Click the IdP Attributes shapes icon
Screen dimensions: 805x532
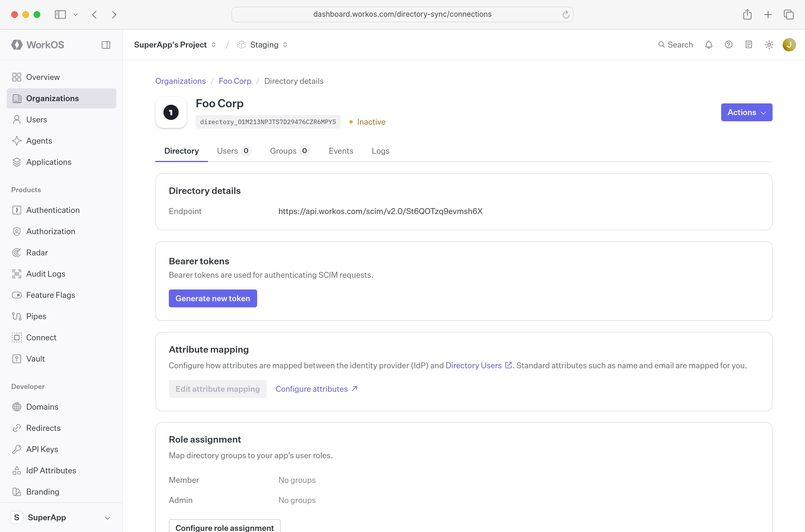coord(16,471)
